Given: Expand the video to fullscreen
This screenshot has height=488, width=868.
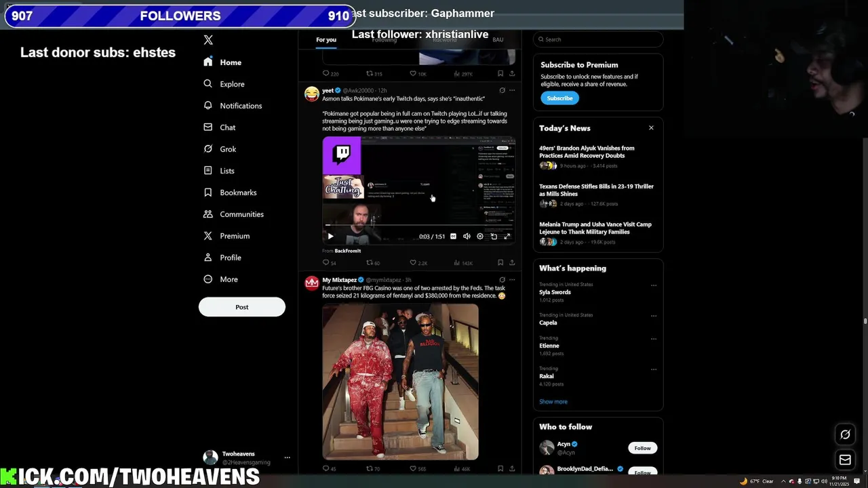Looking at the screenshot, I should [507, 237].
